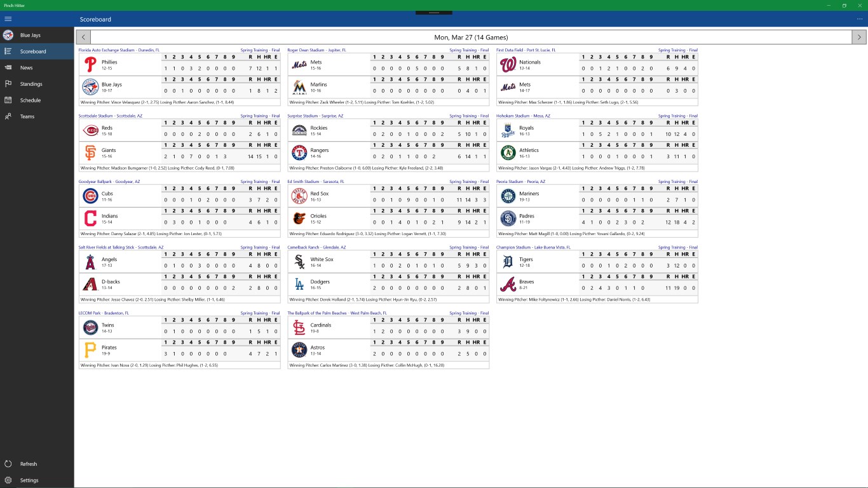Click the date header Mon, Mar 27
The height and width of the screenshot is (488, 868).
coord(471,37)
